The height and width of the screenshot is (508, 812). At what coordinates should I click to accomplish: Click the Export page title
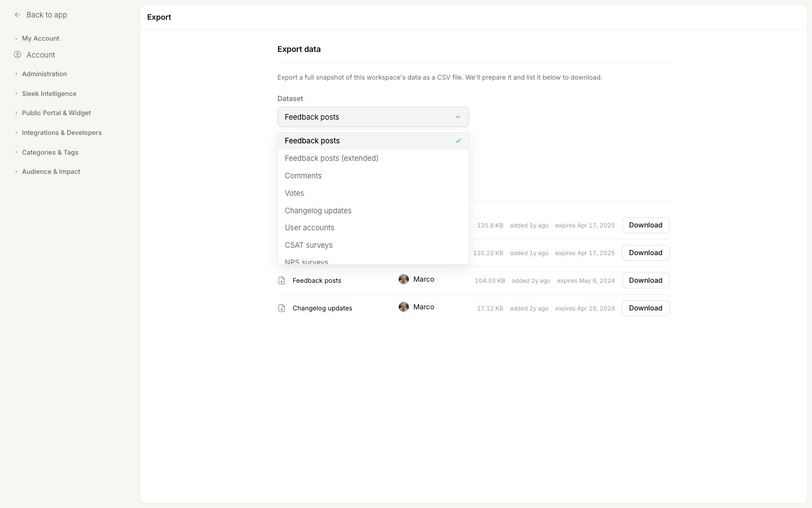[159, 17]
